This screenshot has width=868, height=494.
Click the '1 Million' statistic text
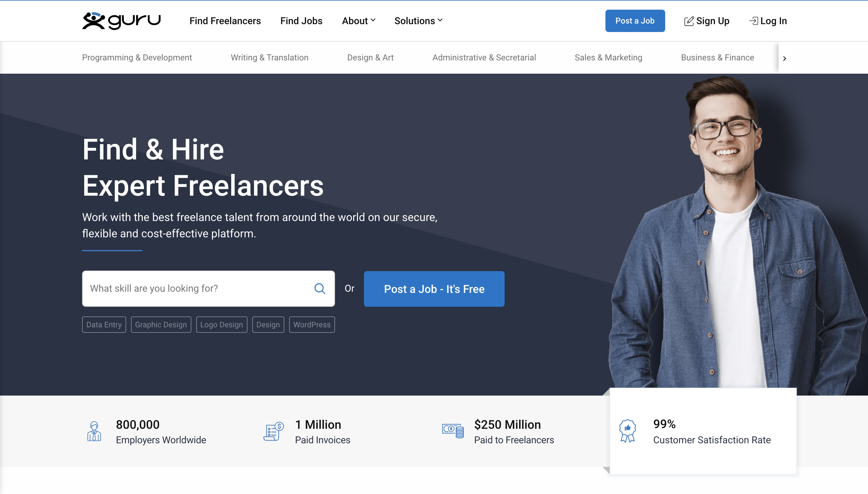[318, 424]
